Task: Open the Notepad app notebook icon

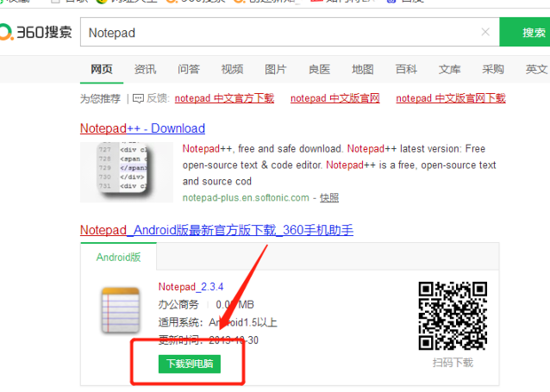Action: 121,310
